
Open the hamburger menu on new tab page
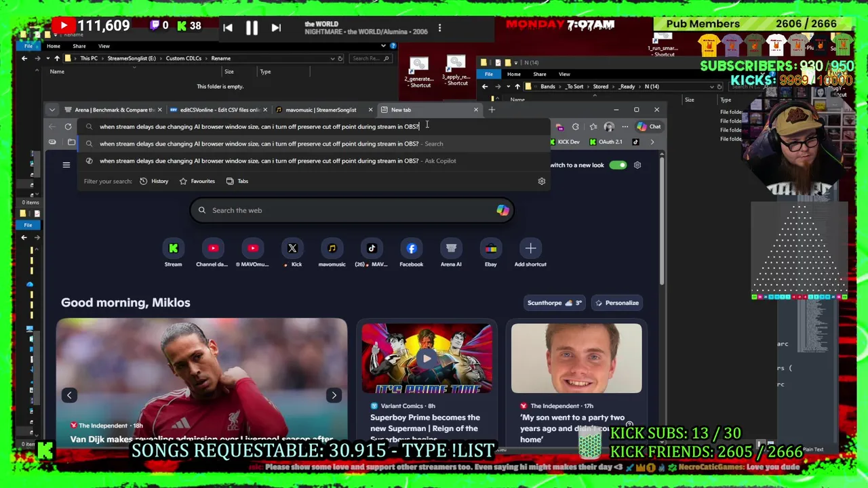(66, 165)
